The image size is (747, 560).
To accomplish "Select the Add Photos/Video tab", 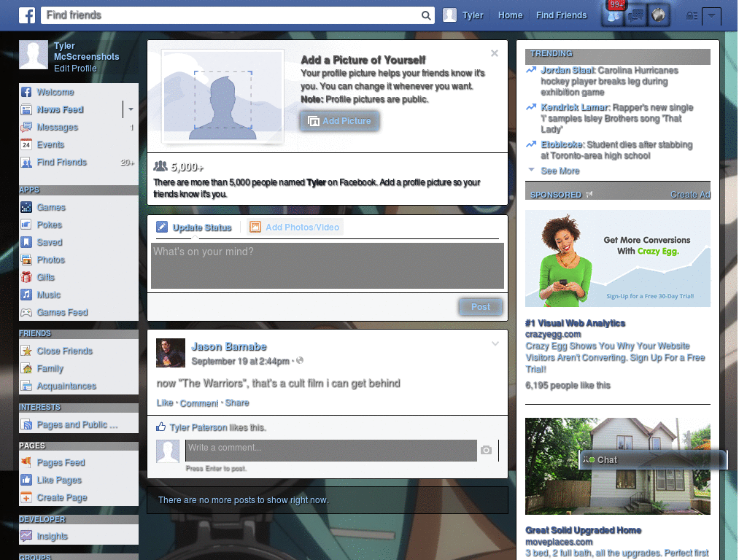I will point(295,227).
